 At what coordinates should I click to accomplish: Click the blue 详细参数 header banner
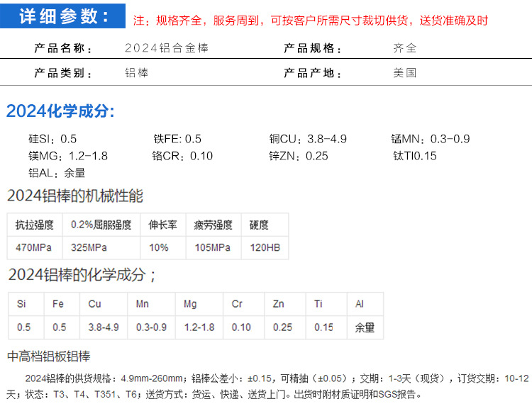click(x=62, y=16)
